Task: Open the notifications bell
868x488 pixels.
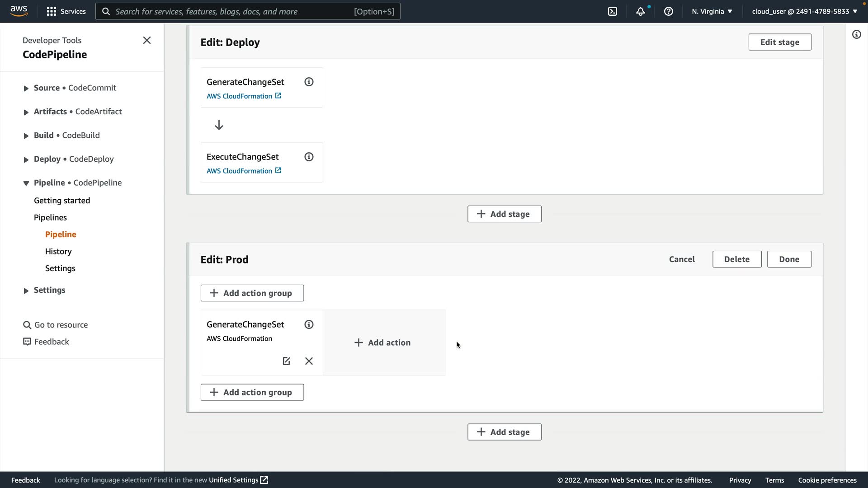Action: (640, 11)
